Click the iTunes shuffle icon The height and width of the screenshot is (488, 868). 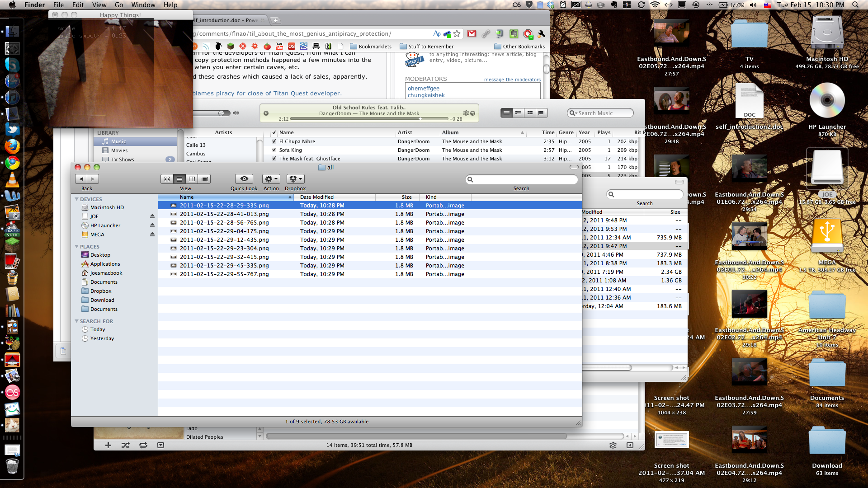pyautogui.click(x=126, y=445)
